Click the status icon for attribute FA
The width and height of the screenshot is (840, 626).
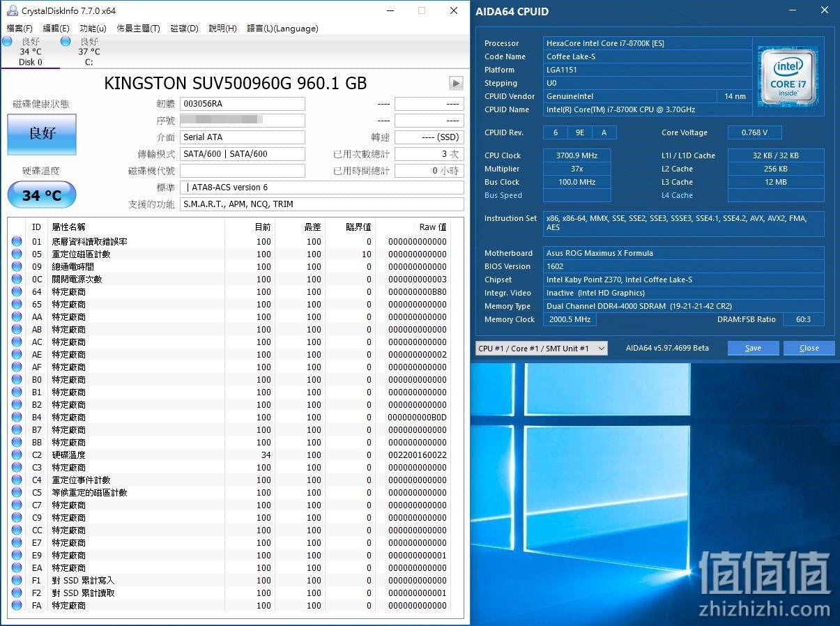[17, 605]
